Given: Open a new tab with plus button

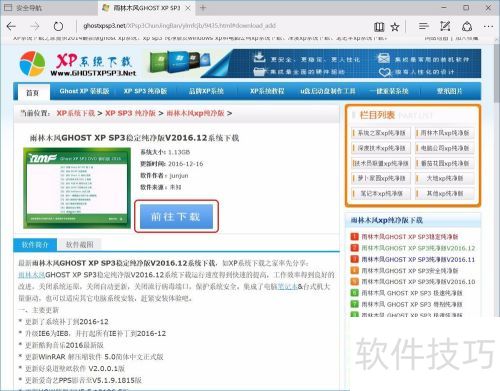Looking at the screenshot, I should click(x=203, y=7).
